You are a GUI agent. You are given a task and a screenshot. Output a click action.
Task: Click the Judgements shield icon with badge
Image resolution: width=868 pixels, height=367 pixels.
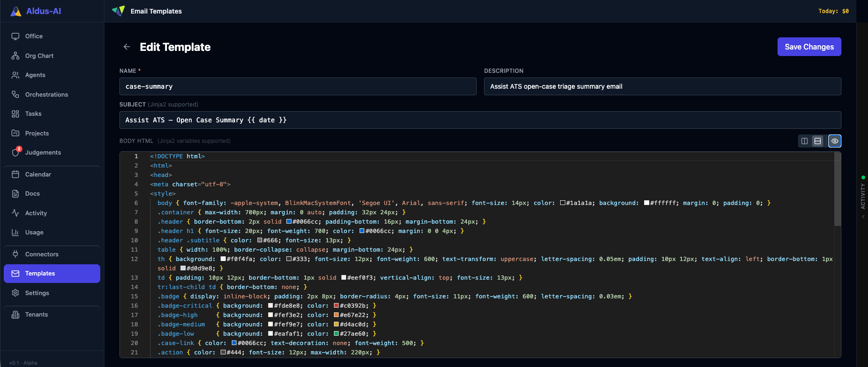(x=16, y=152)
